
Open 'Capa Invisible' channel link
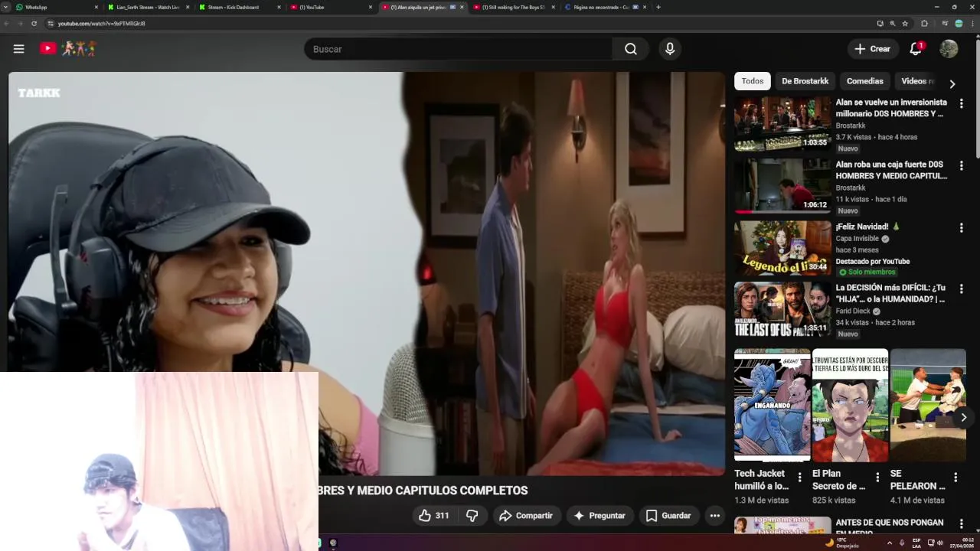click(857, 239)
